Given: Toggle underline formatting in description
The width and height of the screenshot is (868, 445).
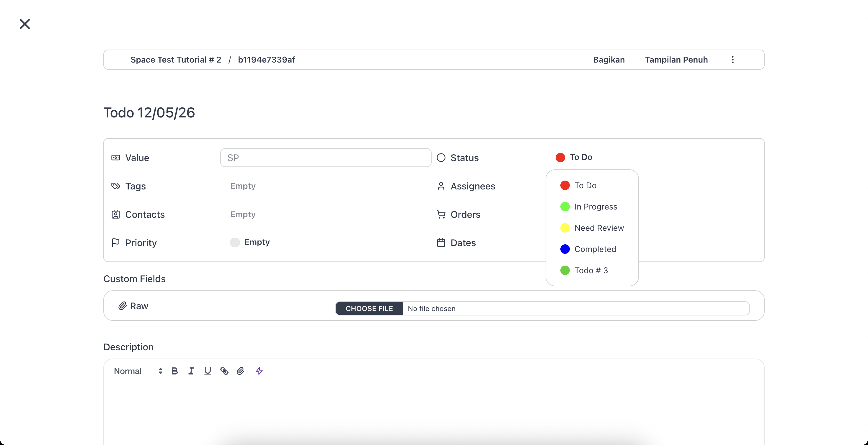Looking at the screenshot, I should [x=208, y=371].
